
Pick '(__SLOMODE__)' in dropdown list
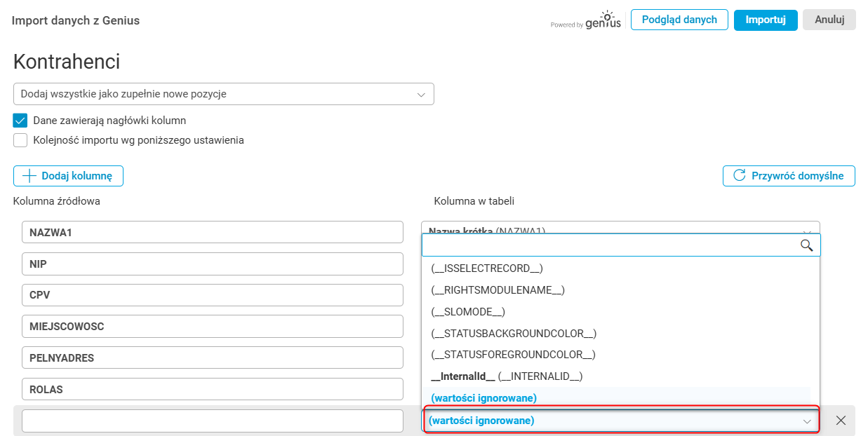468,311
